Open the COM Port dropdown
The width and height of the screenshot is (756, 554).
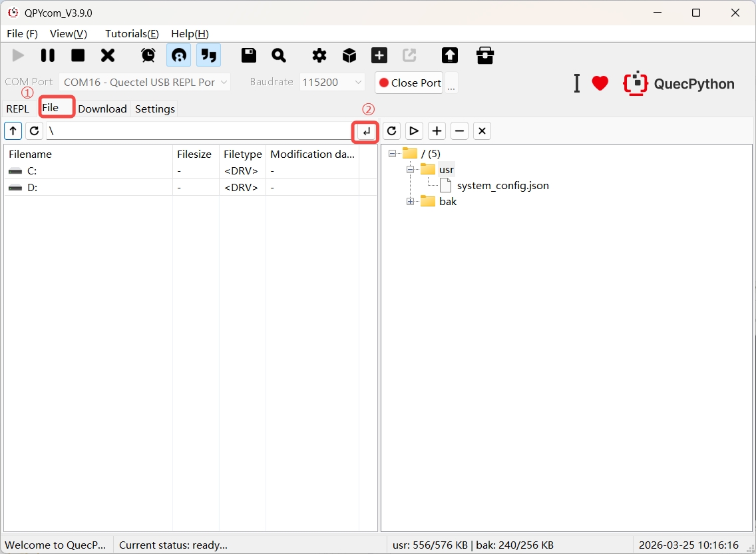(145, 83)
